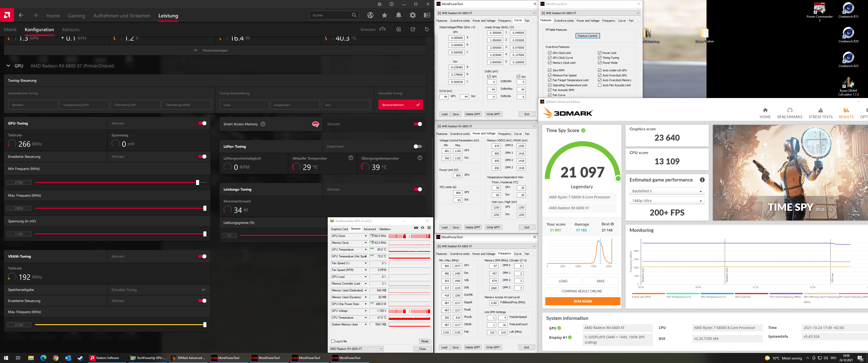Reset tuning with the circular arrow icon
Image resolution: width=868 pixels, height=363 pixels.
427,29
